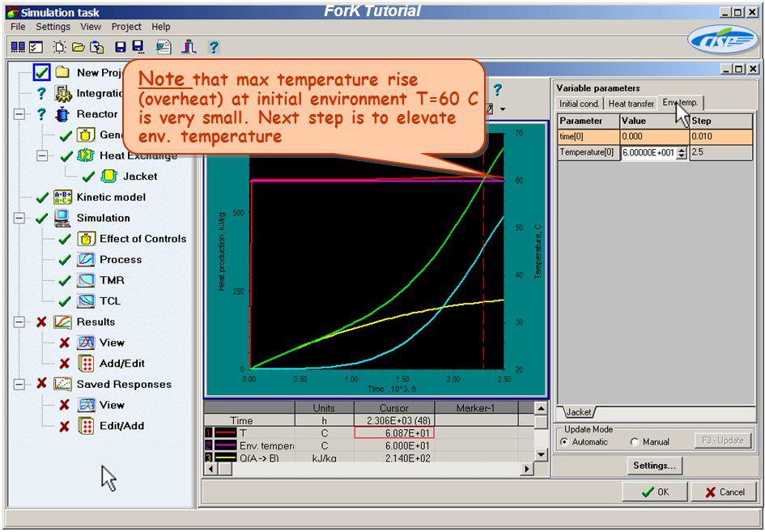This screenshot has height=532, width=765.
Task: Collapse the Reactor tree node
Action: click(19, 114)
